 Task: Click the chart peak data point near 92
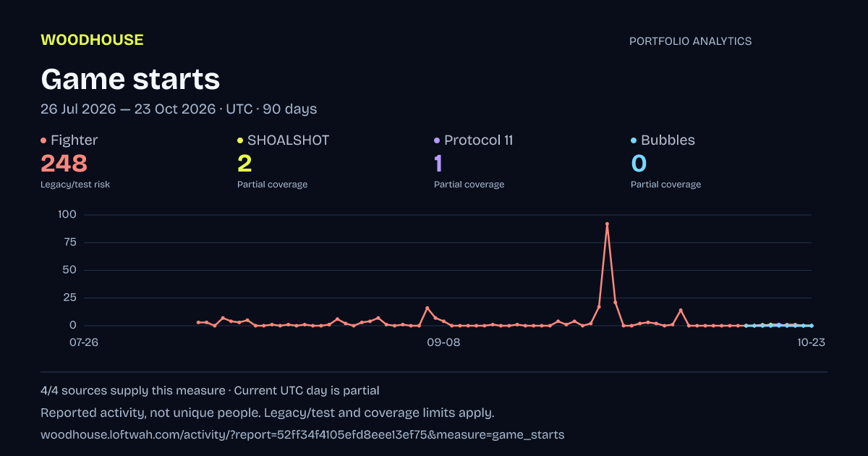coord(607,224)
